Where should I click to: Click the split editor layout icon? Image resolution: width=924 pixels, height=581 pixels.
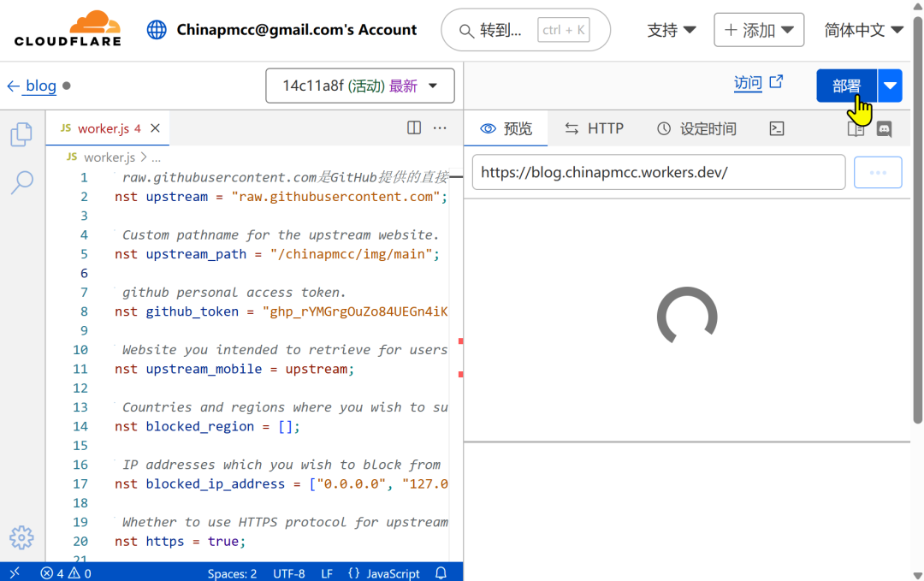tap(414, 128)
